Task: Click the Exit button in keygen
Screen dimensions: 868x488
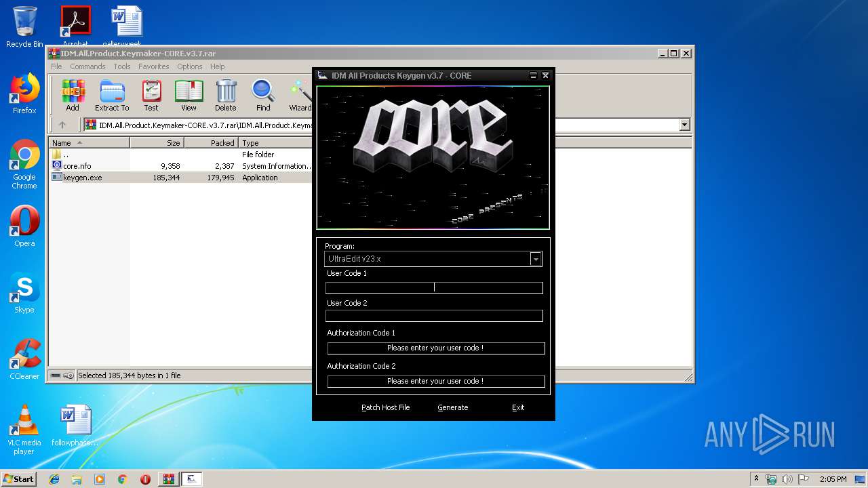Action: pyautogui.click(x=518, y=407)
